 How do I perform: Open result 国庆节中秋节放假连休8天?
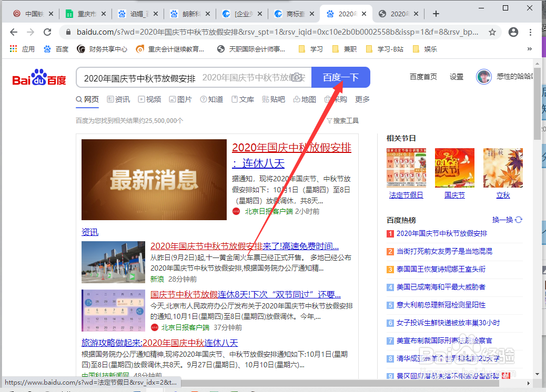[246, 295]
